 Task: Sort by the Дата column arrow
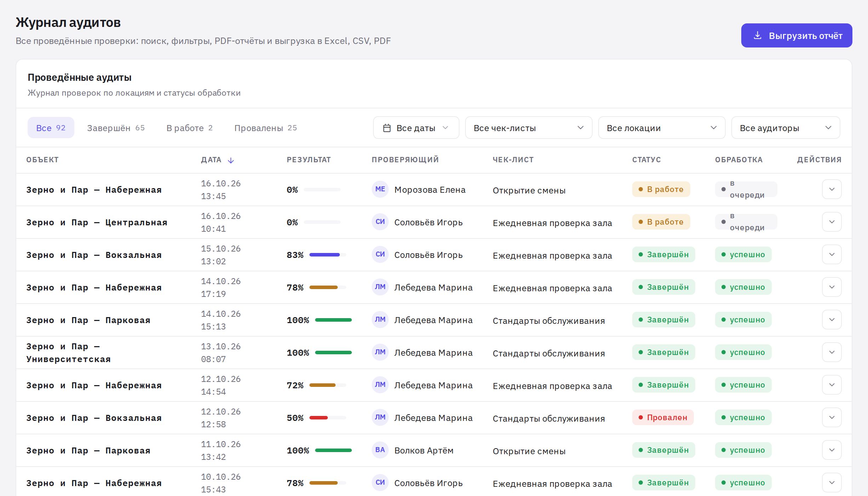(231, 160)
